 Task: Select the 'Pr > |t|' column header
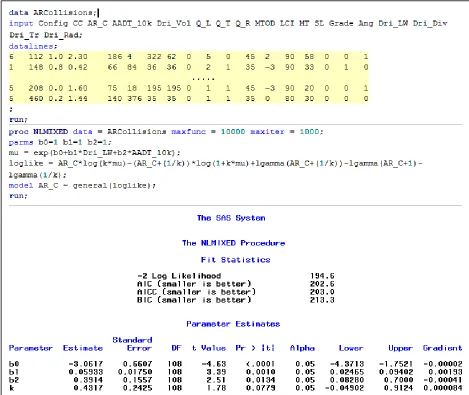click(x=255, y=348)
